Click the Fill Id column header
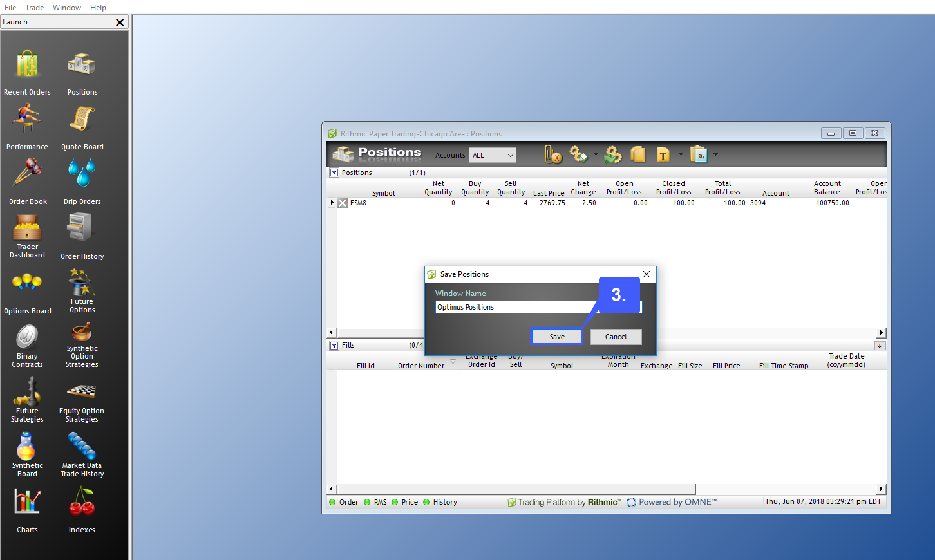The image size is (935, 560). tap(366, 366)
